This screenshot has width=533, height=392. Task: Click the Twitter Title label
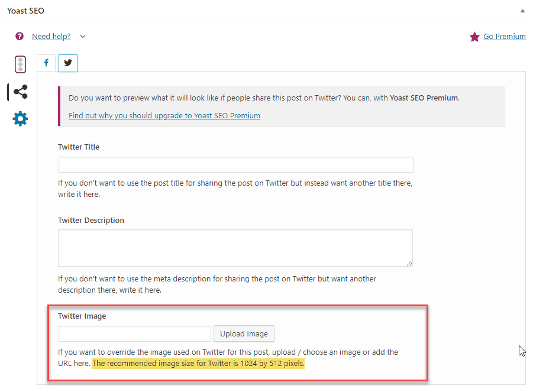click(79, 147)
